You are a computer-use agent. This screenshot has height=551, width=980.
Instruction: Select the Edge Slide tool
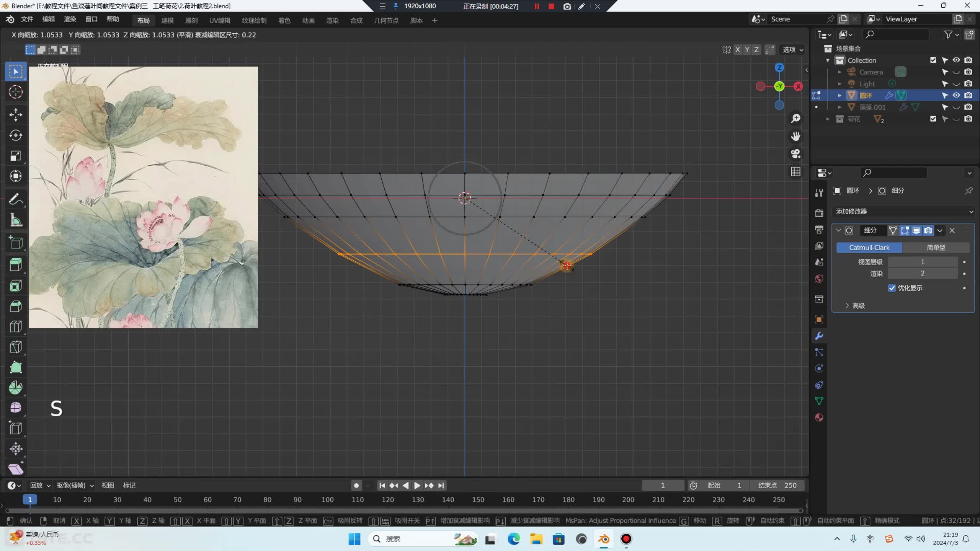[x=16, y=428]
